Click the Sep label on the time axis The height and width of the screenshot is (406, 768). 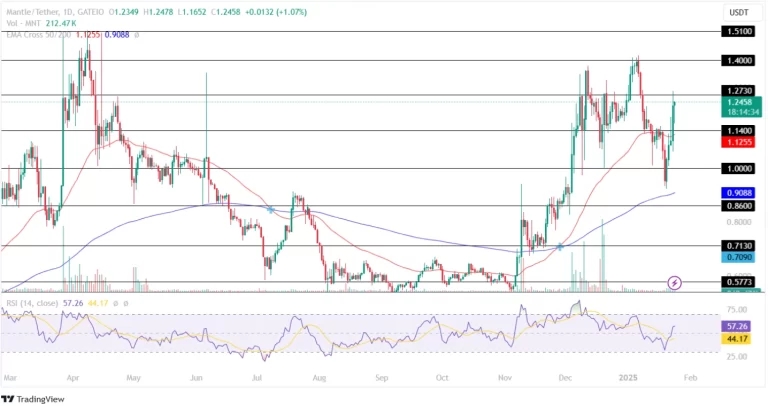382,378
